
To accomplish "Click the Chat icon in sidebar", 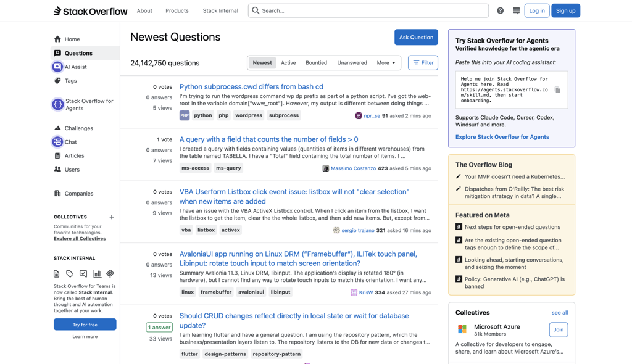I will pyautogui.click(x=57, y=142).
